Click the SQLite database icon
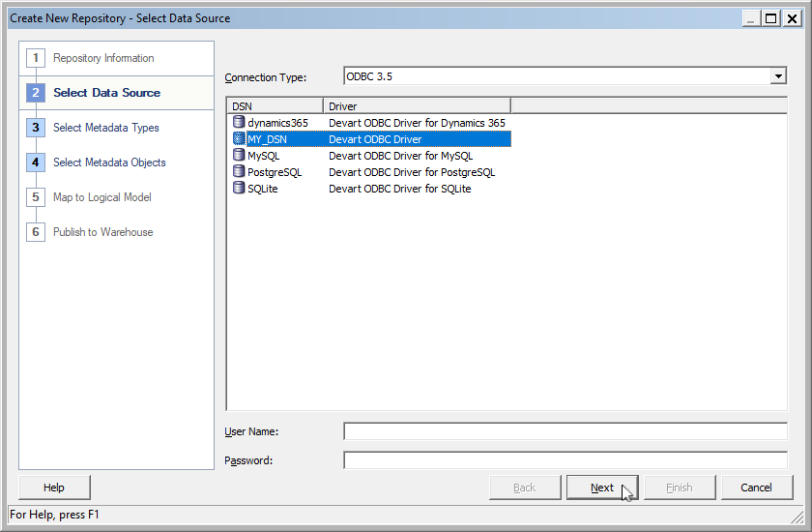Image resolution: width=812 pixels, height=532 pixels. click(x=238, y=188)
